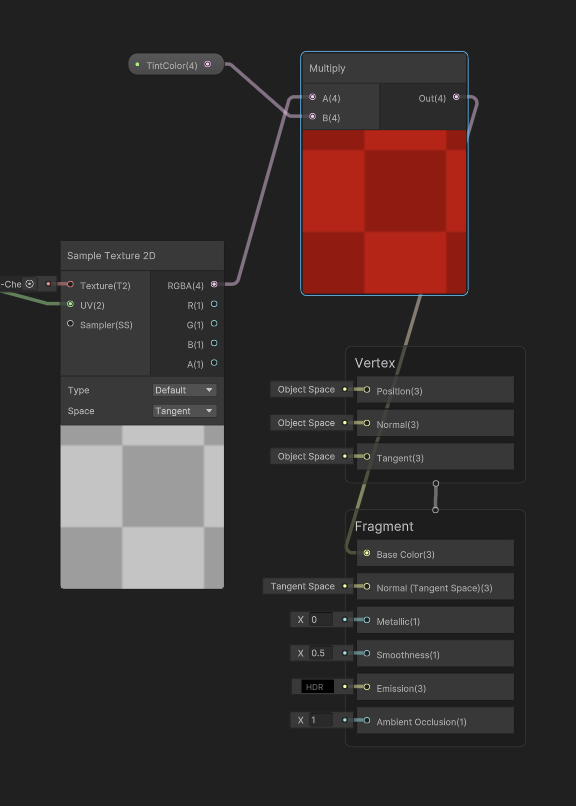The height and width of the screenshot is (806, 576).
Task: Click the Object Space label for Position
Action: pyautogui.click(x=306, y=390)
